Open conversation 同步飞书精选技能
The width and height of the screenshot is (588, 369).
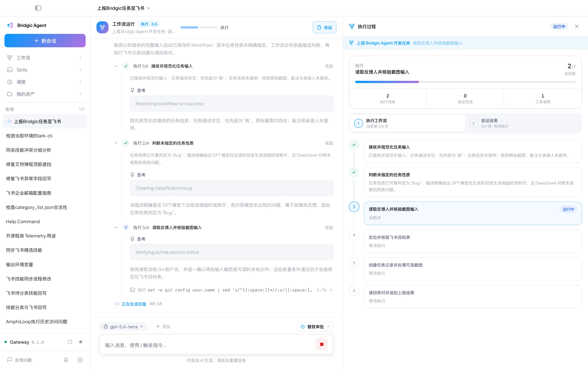[45, 250]
